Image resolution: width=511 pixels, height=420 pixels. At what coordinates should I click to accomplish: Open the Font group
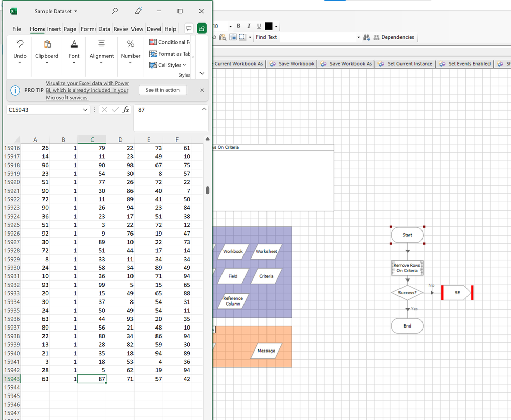74,52
